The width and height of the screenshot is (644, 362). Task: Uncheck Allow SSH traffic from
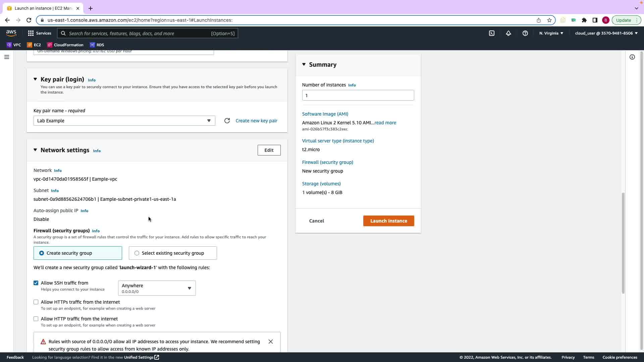click(36, 283)
